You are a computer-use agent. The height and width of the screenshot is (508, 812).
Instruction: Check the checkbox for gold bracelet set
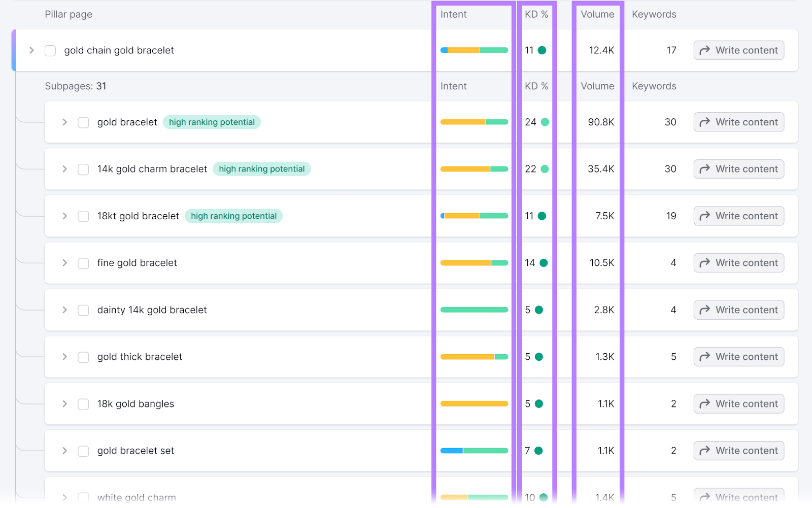[83, 451]
